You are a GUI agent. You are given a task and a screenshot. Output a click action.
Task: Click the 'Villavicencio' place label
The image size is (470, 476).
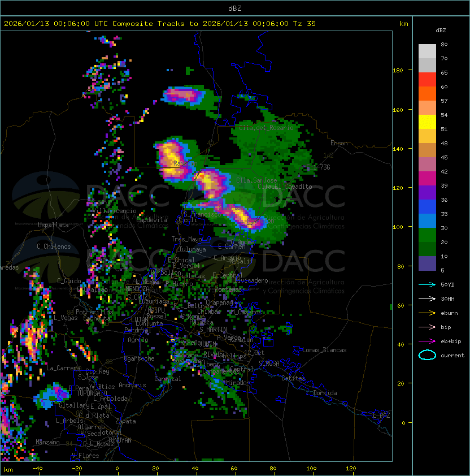[x=114, y=211]
